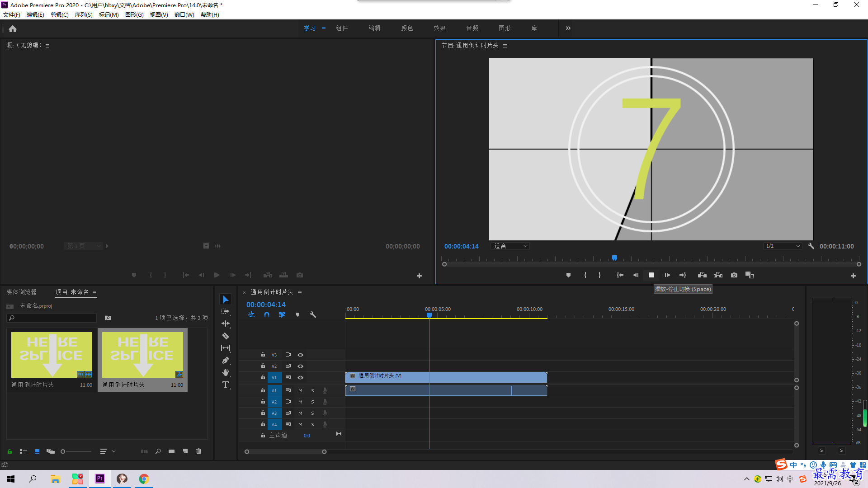Add marker in Program monitor
This screenshot has height=488, width=868.
coord(568,275)
